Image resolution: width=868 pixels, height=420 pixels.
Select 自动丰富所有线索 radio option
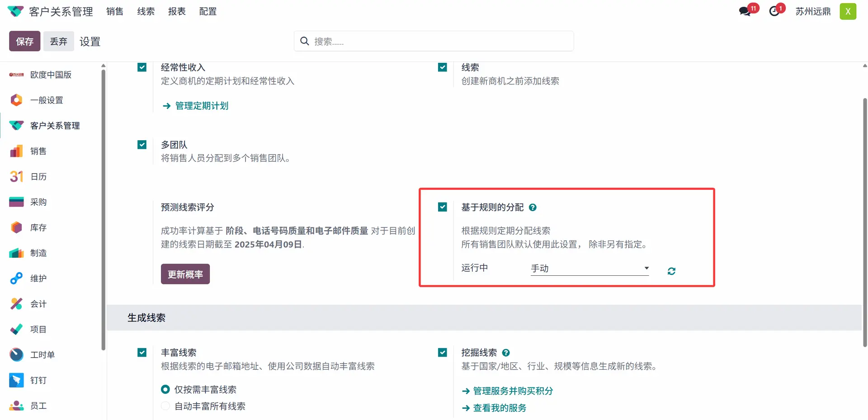pyautogui.click(x=165, y=406)
